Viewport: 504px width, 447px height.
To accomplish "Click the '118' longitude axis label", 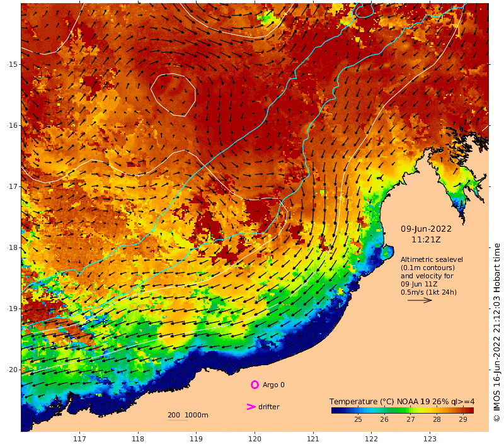I will [138, 439].
